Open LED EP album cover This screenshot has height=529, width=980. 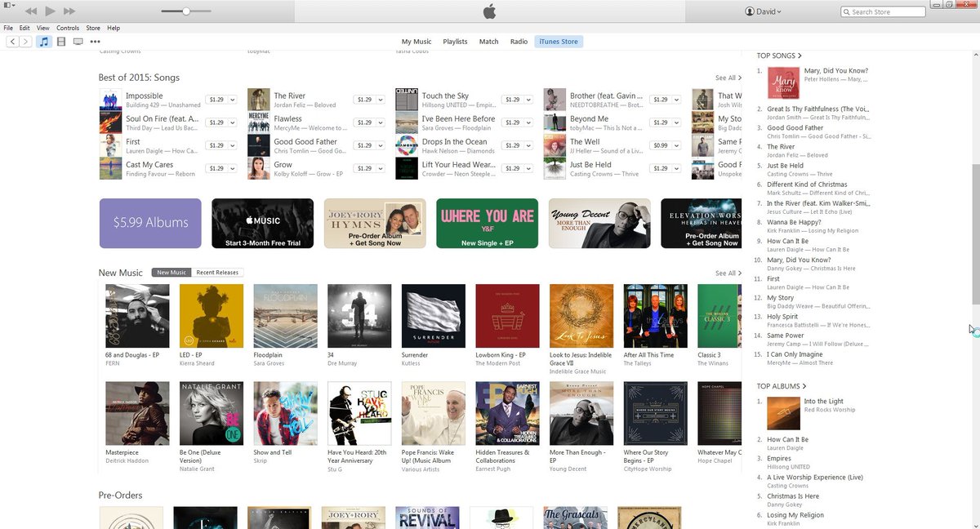(212, 316)
